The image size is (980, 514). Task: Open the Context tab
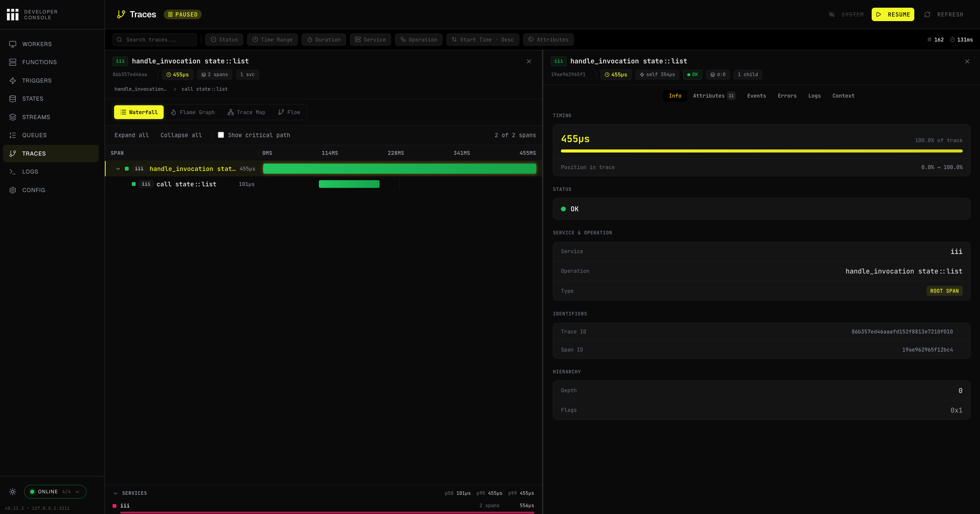[x=843, y=96]
